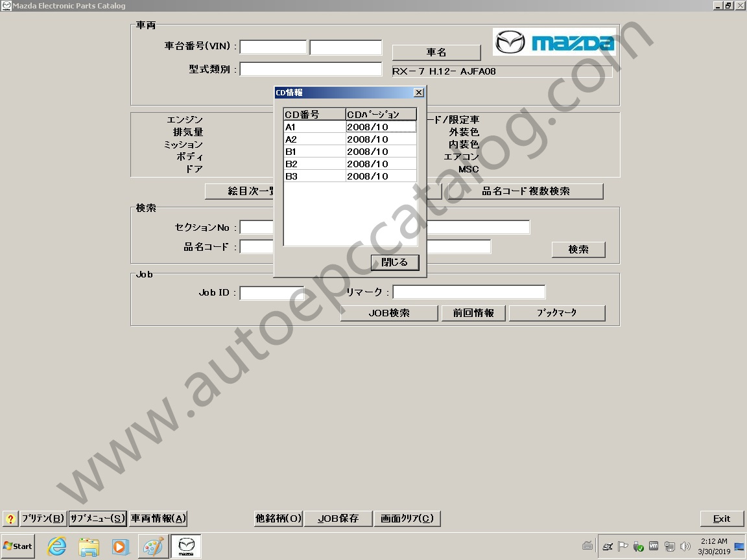Click the Mazda logo image
The height and width of the screenshot is (560, 747).
pos(554,42)
